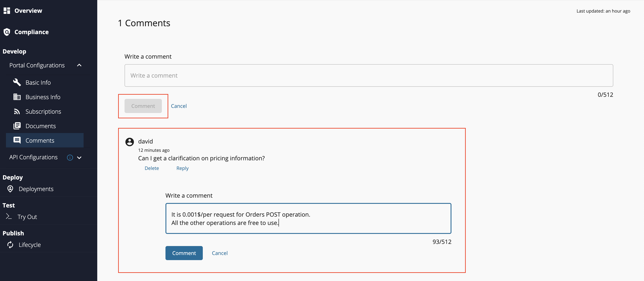This screenshot has width=644, height=281.
Task: Click the Documents library icon
Action: click(x=17, y=126)
